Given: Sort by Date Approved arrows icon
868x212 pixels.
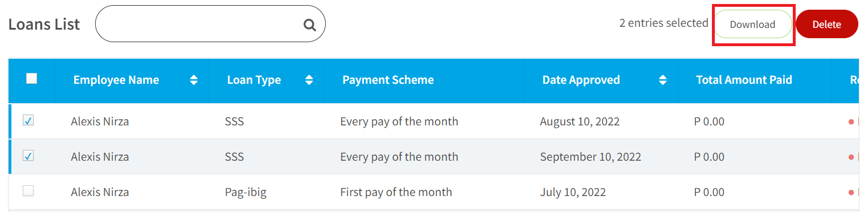Looking at the screenshot, I should [663, 80].
